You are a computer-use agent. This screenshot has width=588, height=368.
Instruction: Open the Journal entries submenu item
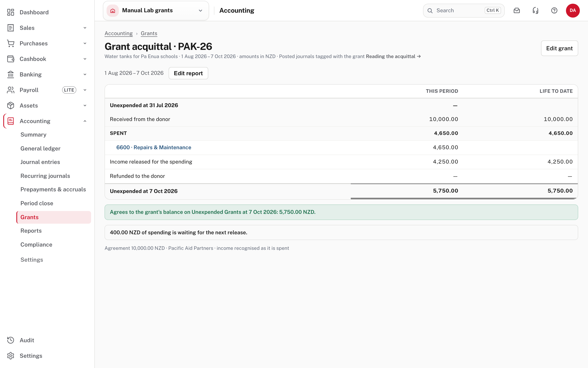40,162
